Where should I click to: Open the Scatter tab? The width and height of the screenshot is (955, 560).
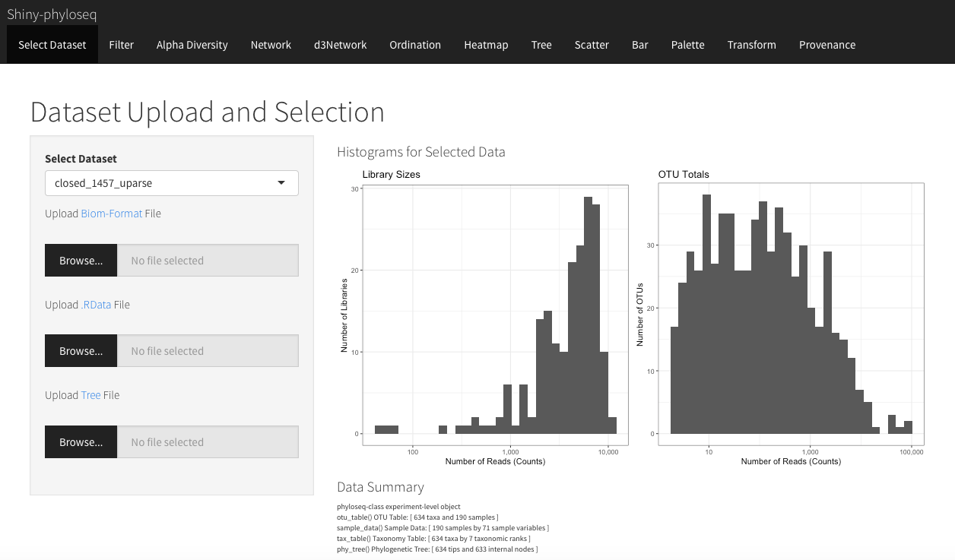click(592, 45)
